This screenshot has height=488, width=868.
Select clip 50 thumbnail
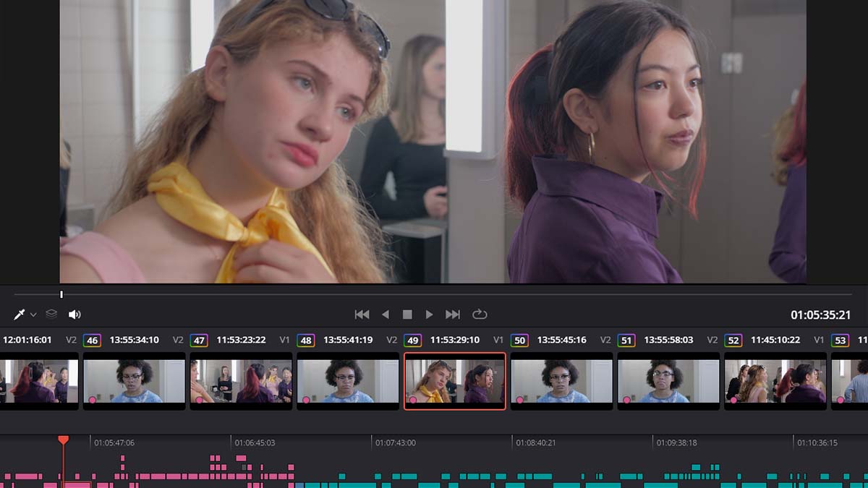562,381
